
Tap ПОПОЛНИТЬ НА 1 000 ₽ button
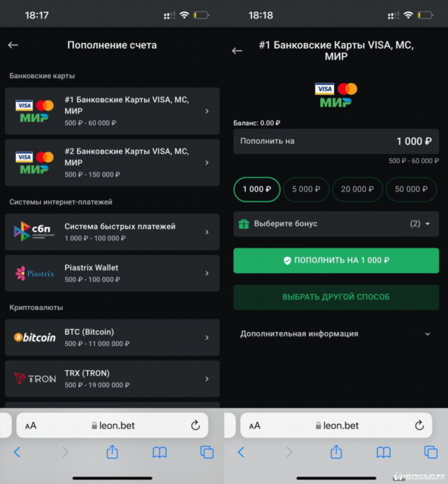point(336,261)
